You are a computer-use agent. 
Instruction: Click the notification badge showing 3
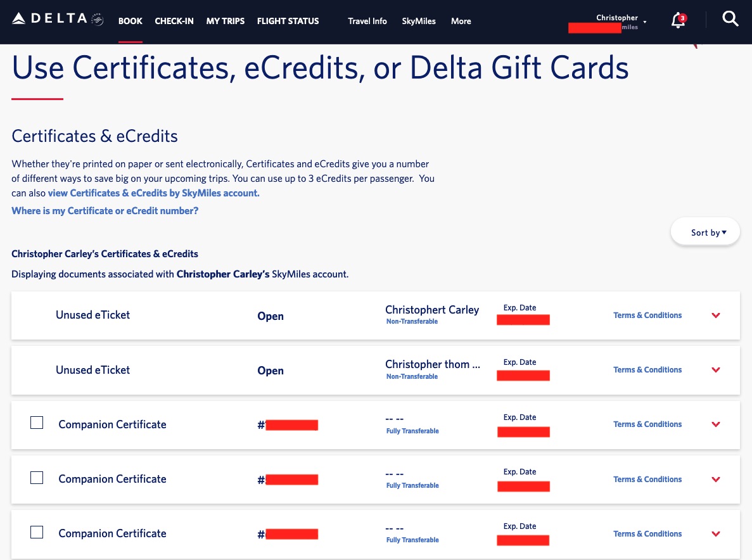[x=682, y=18]
